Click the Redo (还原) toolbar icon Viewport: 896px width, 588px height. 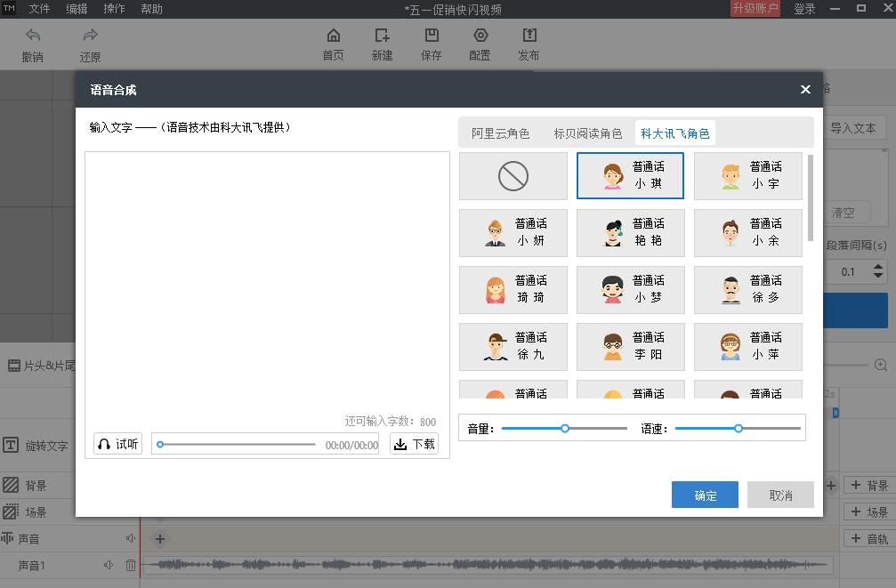(x=90, y=36)
